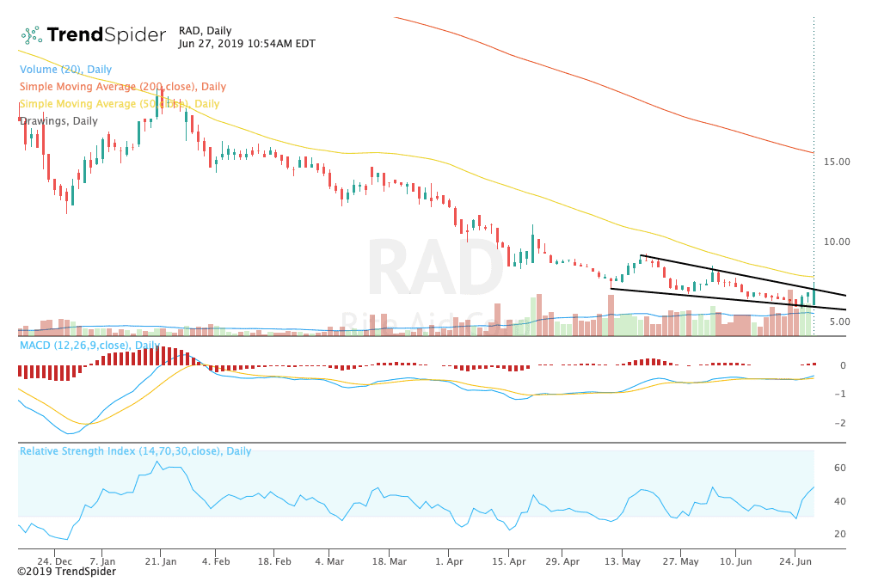Click the '21. Jan' date axis label
Screen dimensions: 872x588
[161, 561]
